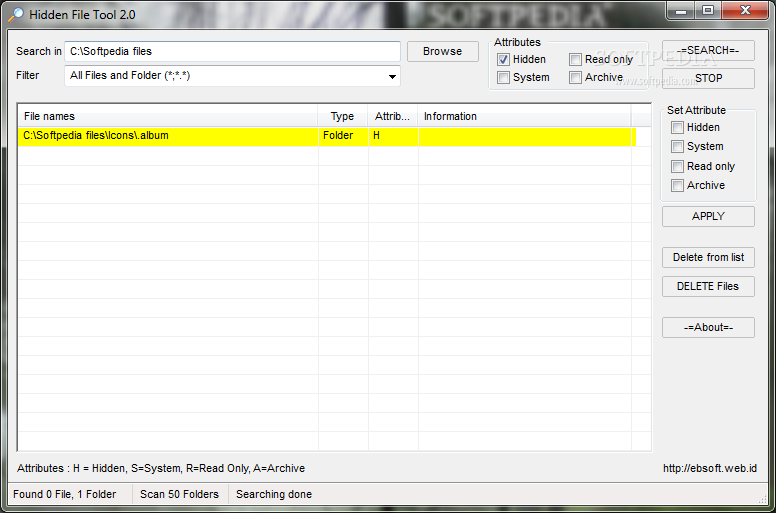Viewport: 776px width, 513px height.
Task: Click the Folder type cell
Action: click(343, 136)
